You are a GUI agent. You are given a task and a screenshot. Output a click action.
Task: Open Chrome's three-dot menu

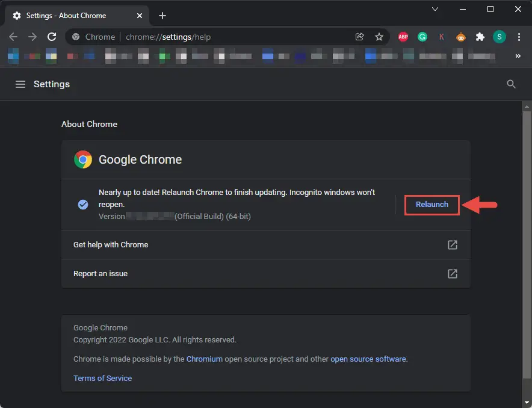pyautogui.click(x=519, y=37)
